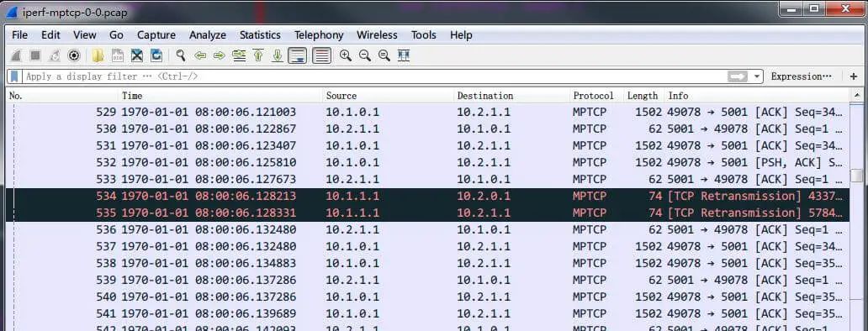Sort by the Info column header

757,96
